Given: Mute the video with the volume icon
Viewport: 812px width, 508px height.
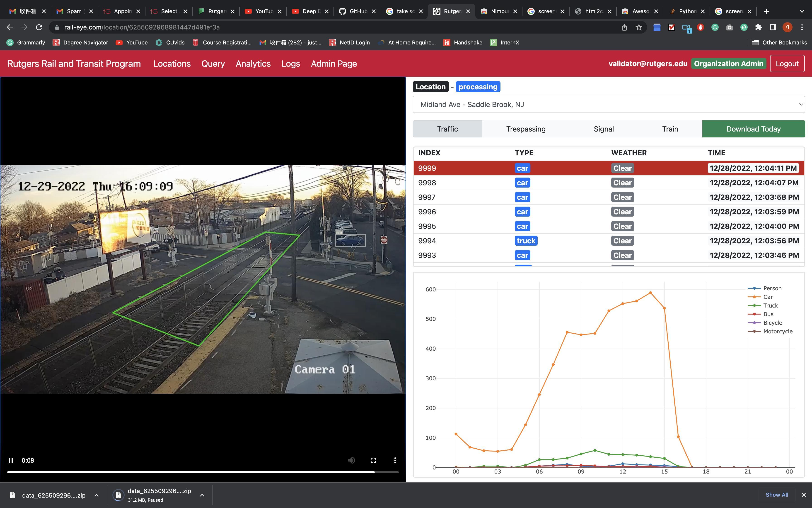Looking at the screenshot, I should tap(351, 460).
